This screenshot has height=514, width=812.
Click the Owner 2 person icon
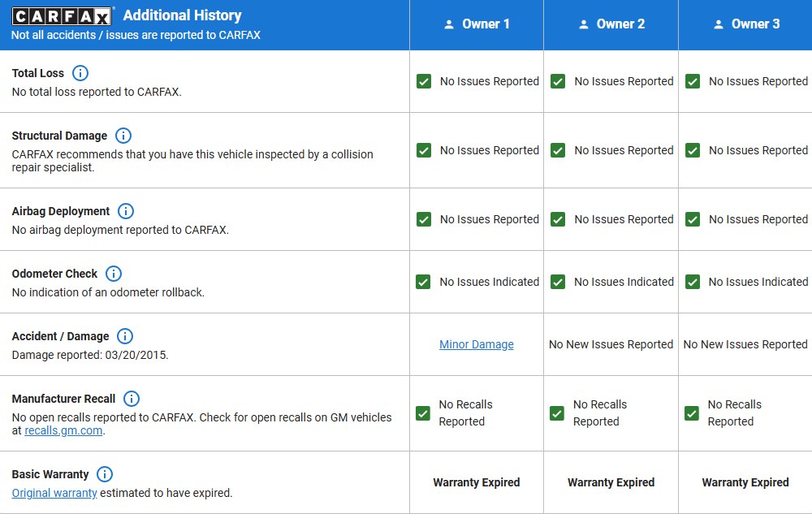584,24
